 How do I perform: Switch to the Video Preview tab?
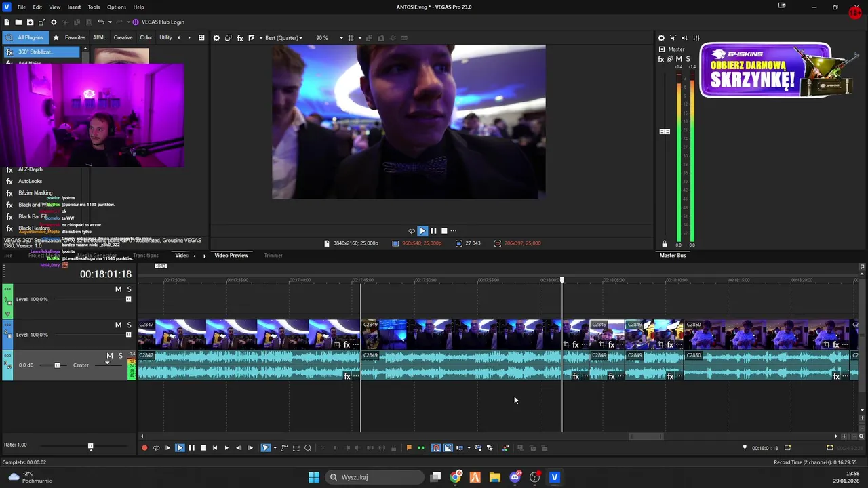pos(231,256)
